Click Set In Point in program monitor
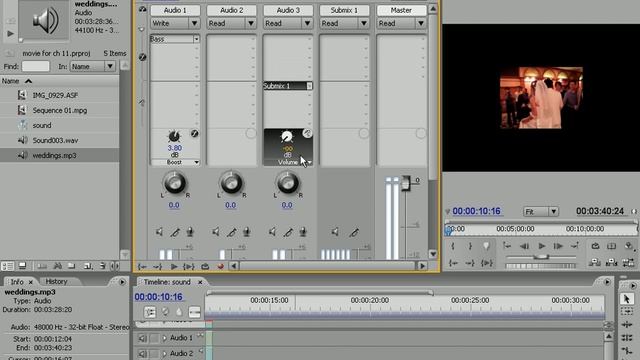 453,246
